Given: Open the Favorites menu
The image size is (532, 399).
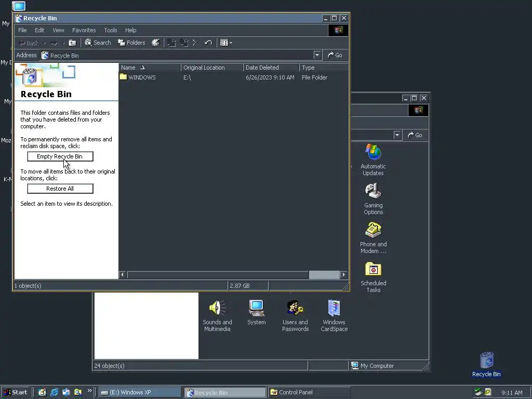Looking at the screenshot, I should 84,30.
